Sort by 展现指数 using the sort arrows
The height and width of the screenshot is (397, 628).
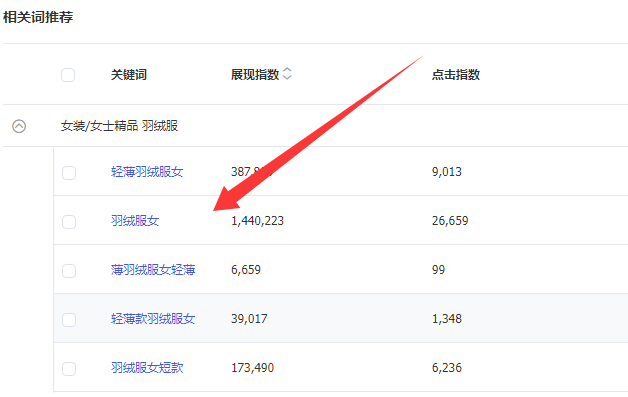click(287, 74)
